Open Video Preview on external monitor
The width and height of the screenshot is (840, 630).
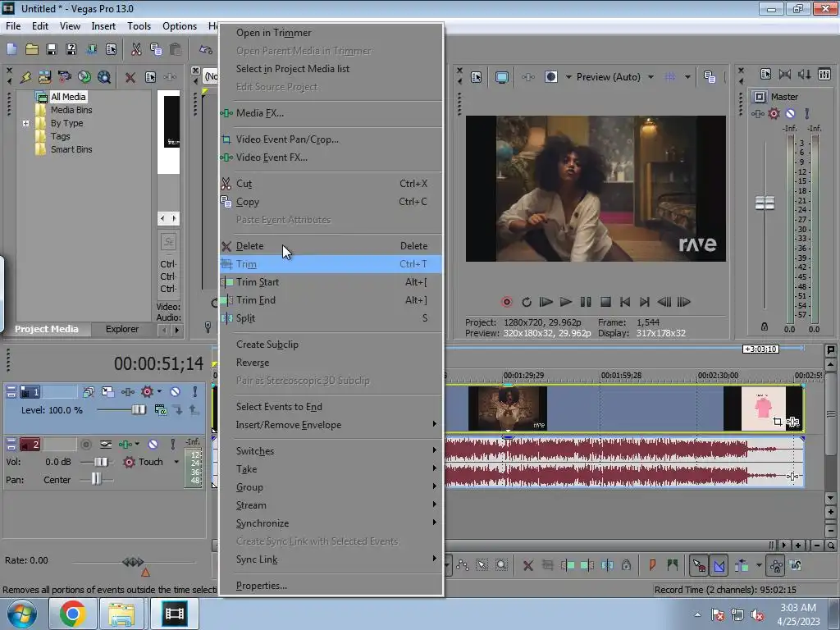click(501, 77)
